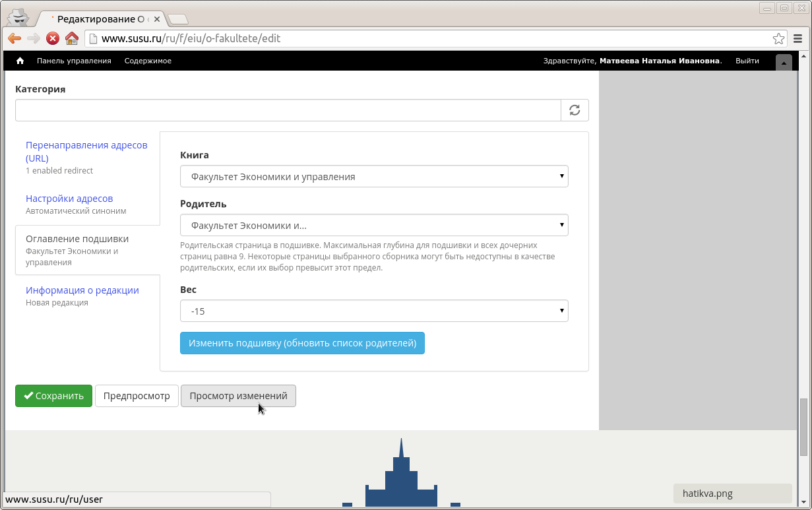Open the Chrome hamburger menu

798,38
